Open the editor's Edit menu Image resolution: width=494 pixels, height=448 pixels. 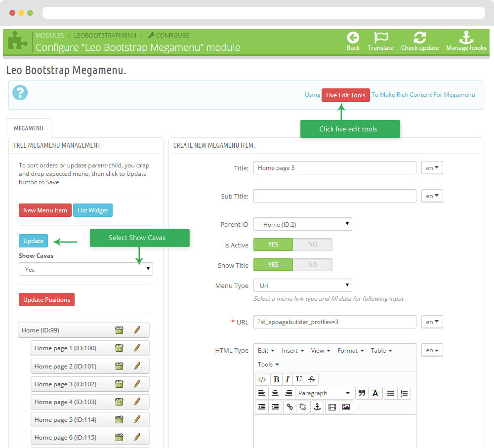tap(266, 351)
